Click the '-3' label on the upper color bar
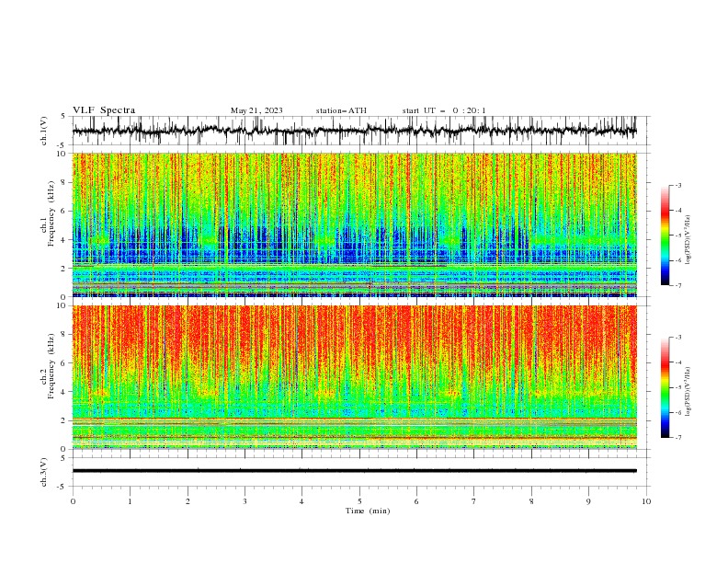Image resolution: width=728 pixels, height=563 pixels. (678, 185)
